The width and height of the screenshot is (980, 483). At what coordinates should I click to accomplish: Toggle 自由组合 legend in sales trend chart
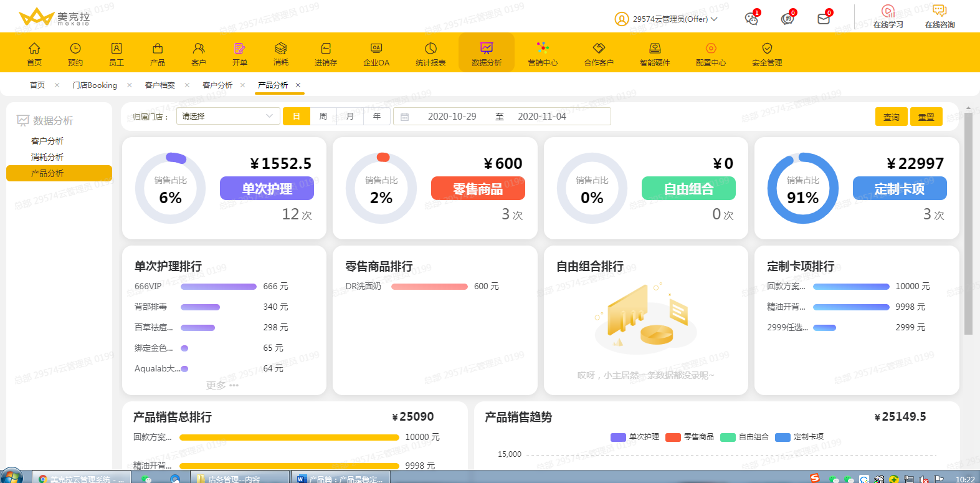click(x=745, y=437)
